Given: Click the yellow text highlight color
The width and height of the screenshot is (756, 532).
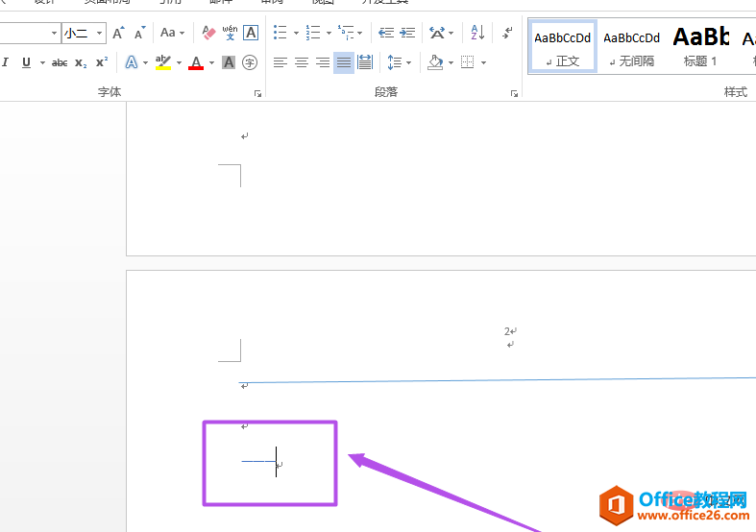Looking at the screenshot, I should point(163,62).
